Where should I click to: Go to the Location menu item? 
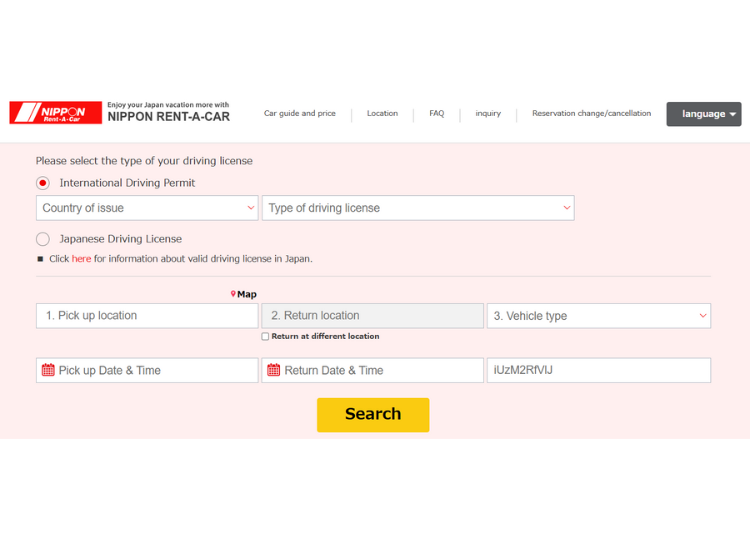click(382, 114)
